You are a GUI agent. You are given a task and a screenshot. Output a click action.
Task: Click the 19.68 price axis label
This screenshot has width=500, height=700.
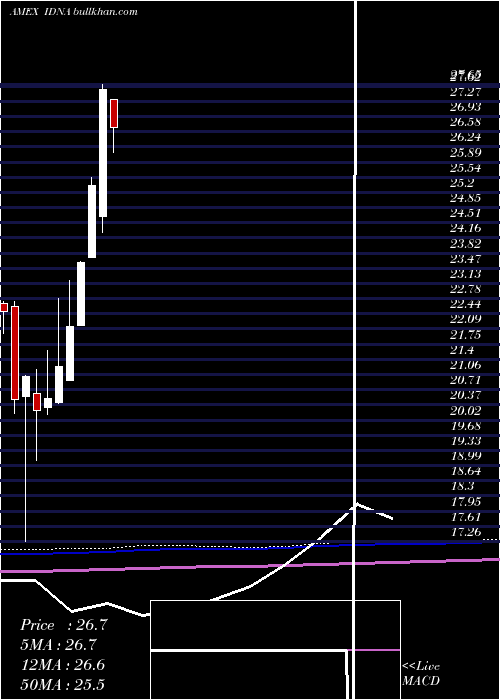click(466, 426)
